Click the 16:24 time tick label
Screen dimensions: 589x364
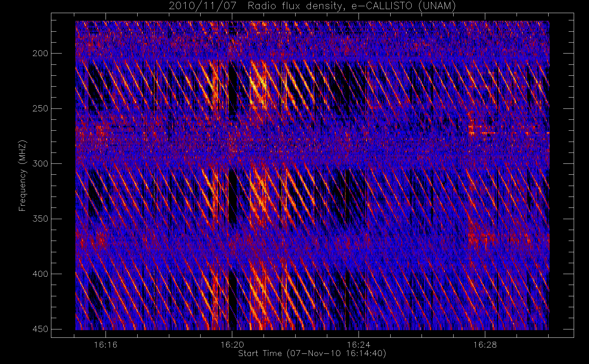(359, 345)
